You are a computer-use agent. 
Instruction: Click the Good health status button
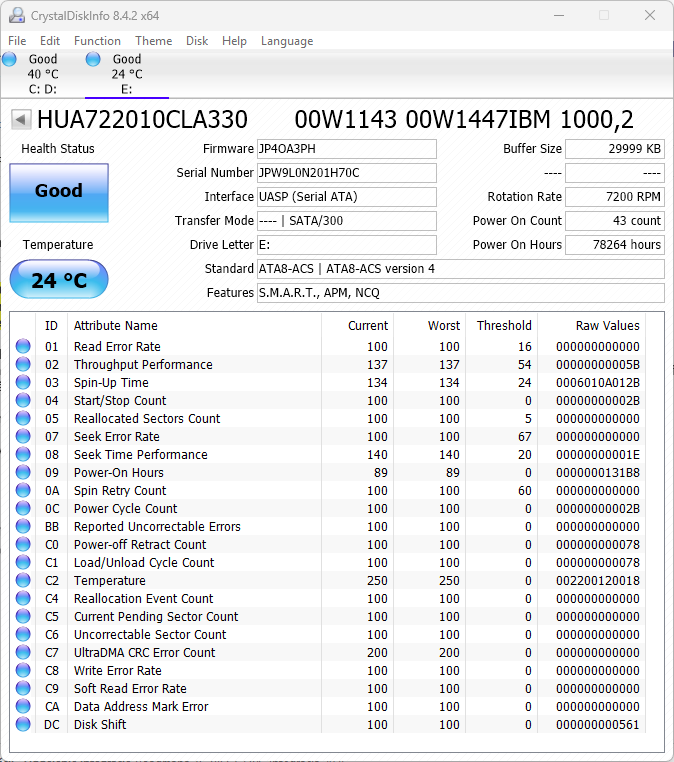(59, 193)
